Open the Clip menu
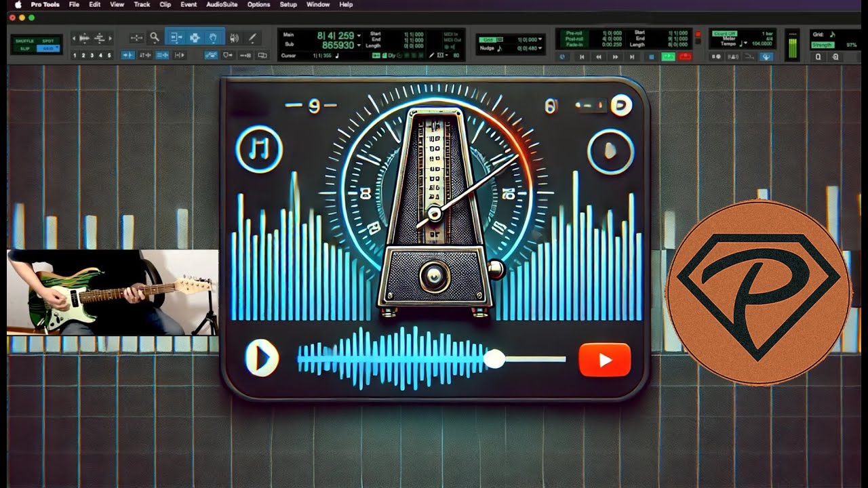The image size is (868, 488). (165, 4)
